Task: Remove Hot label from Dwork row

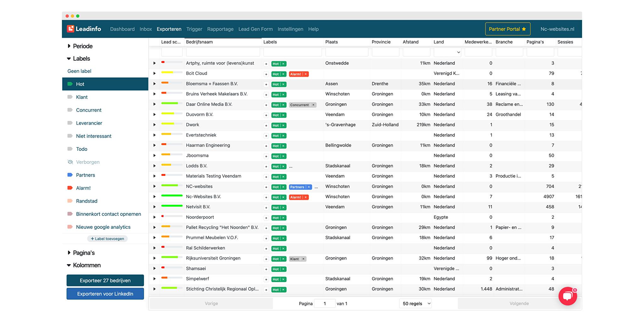Action: click(283, 125)
